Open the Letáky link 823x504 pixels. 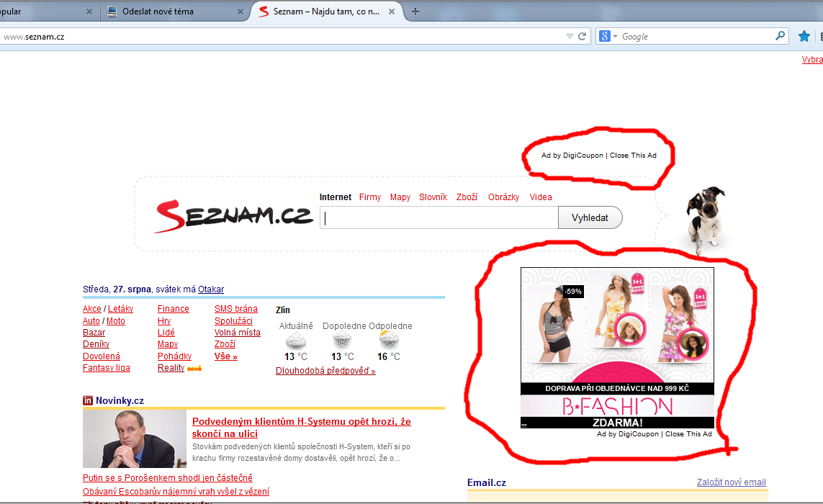[x=121, y=309]
